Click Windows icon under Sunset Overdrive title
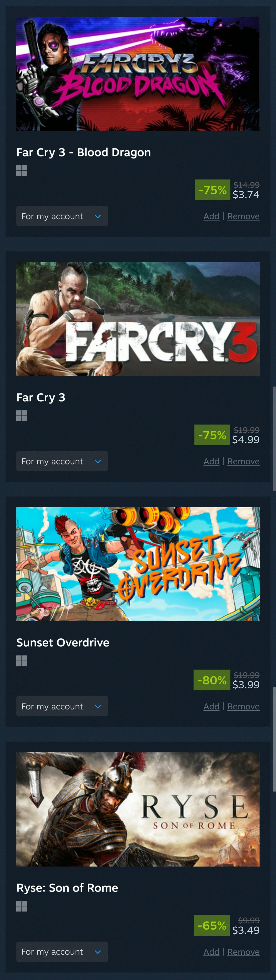This screenshot has width=276, height=980. tap(22, 661)
